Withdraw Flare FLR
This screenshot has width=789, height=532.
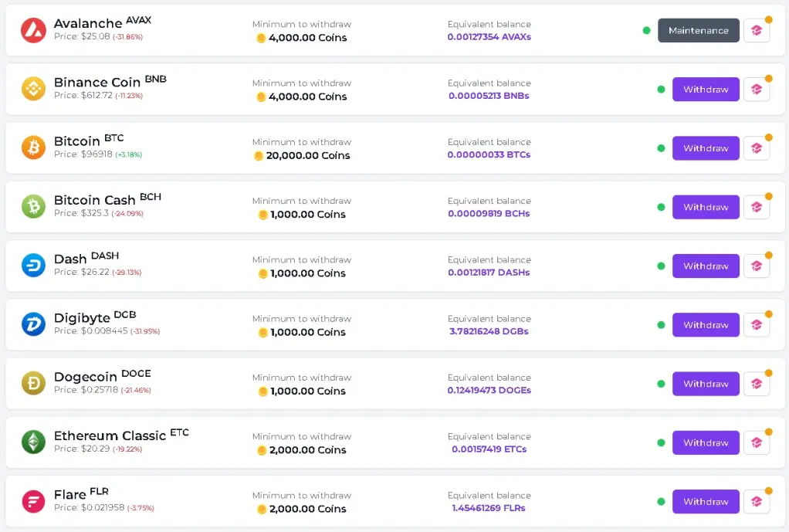click(706, 501)
